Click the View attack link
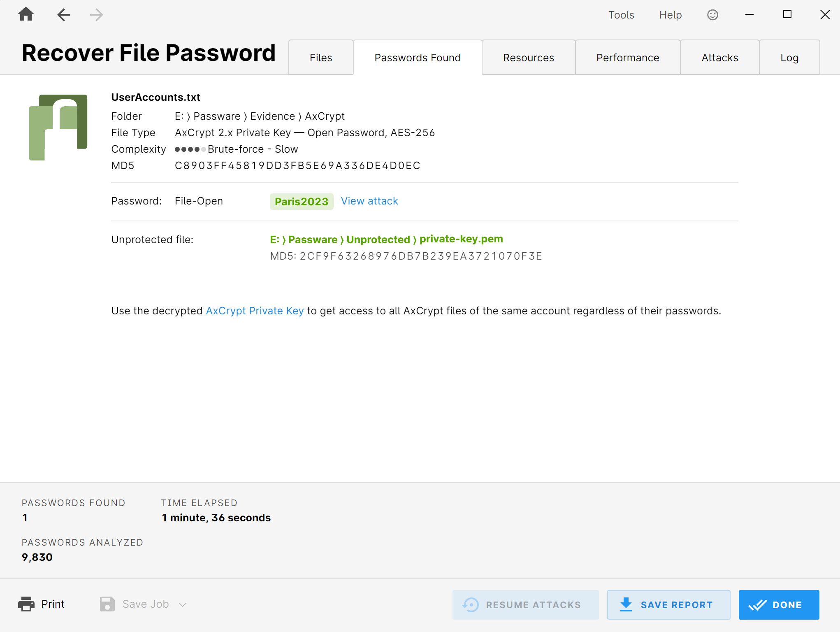This screenshot has width=840, height=632. coord(369,201)
